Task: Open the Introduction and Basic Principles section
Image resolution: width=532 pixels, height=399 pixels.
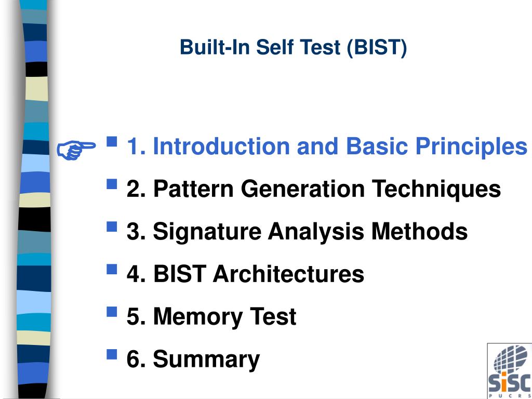Action: (327, 147)
